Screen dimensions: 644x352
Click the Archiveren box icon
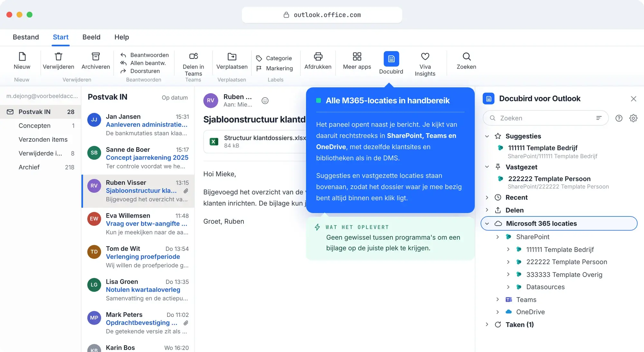tap(96, 57)
